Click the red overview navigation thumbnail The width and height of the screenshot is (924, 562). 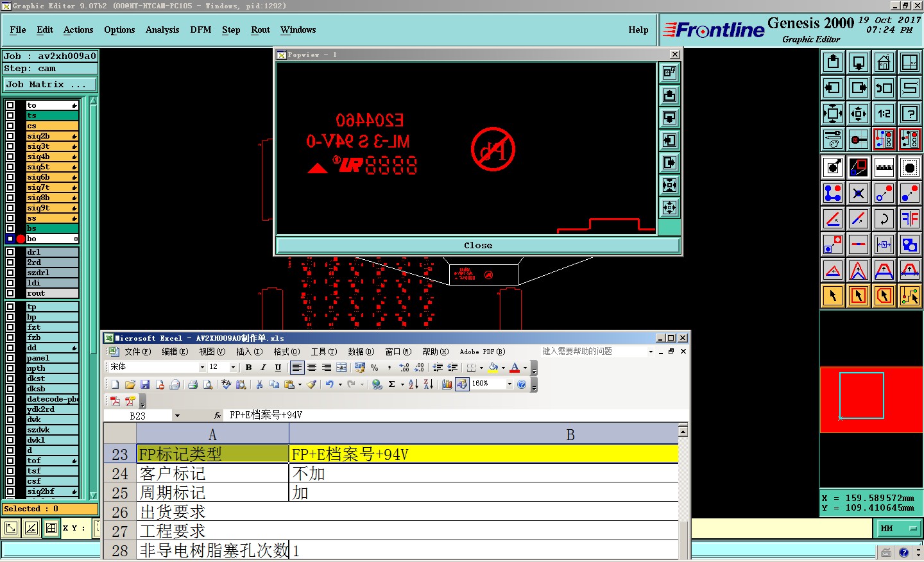[x=871, y=400]
